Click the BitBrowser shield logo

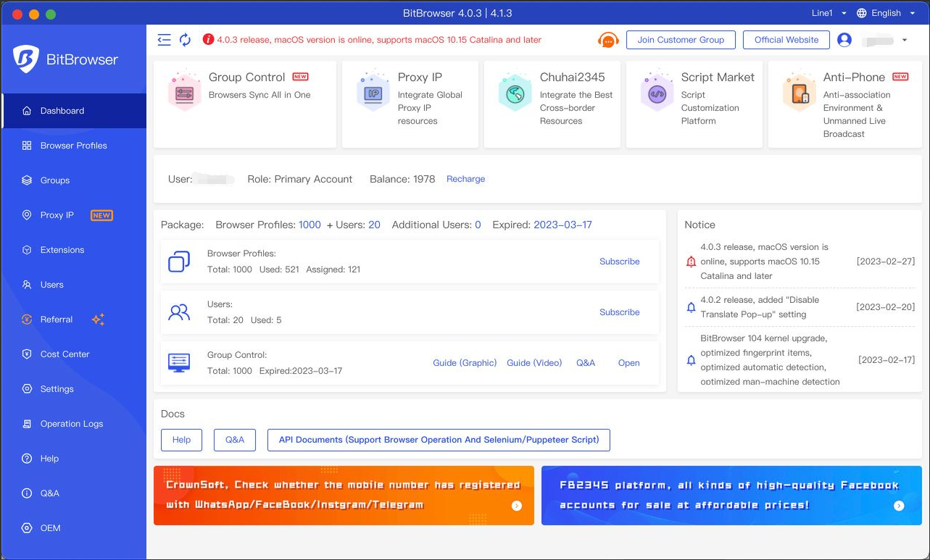25,59
